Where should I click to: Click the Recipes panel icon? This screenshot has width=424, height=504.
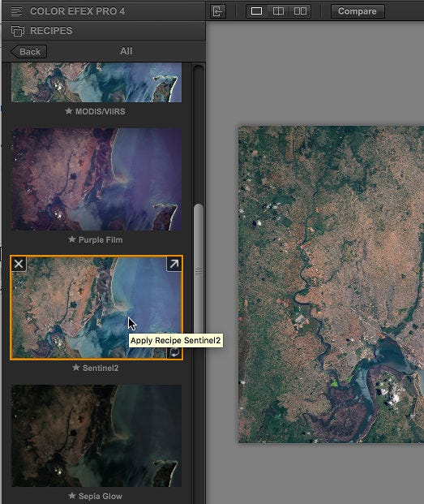click(17, 31)
